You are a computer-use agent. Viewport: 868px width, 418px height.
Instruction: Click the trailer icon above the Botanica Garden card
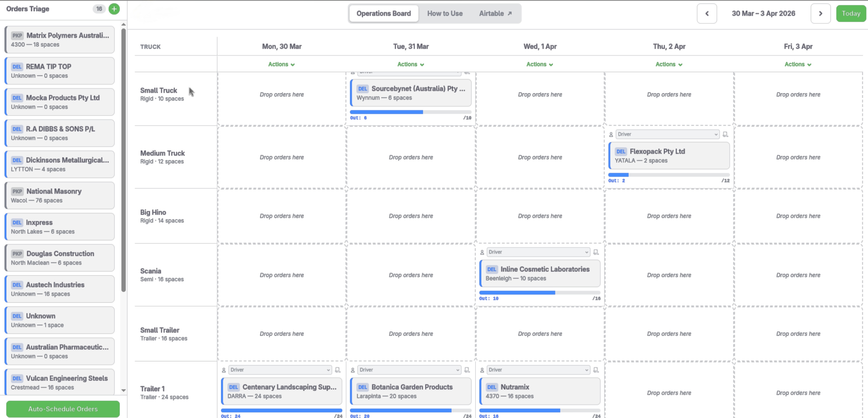pyautogui.click(x=467, y=370)
